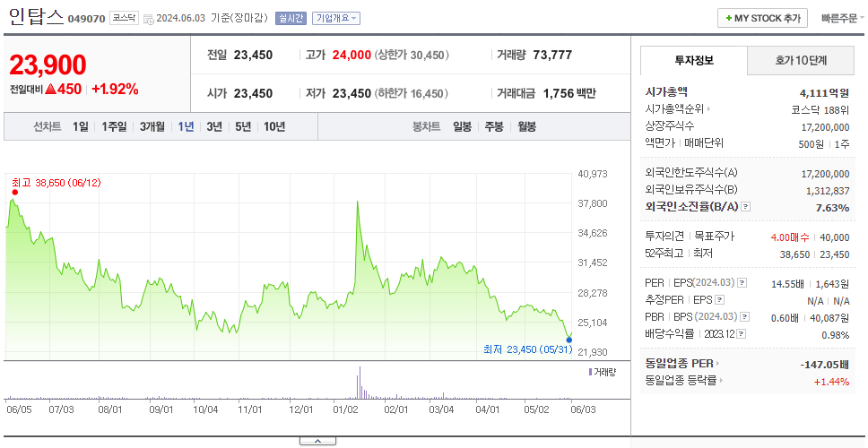
Task: Select 1년 line chart period
Action: pos(186,126)
